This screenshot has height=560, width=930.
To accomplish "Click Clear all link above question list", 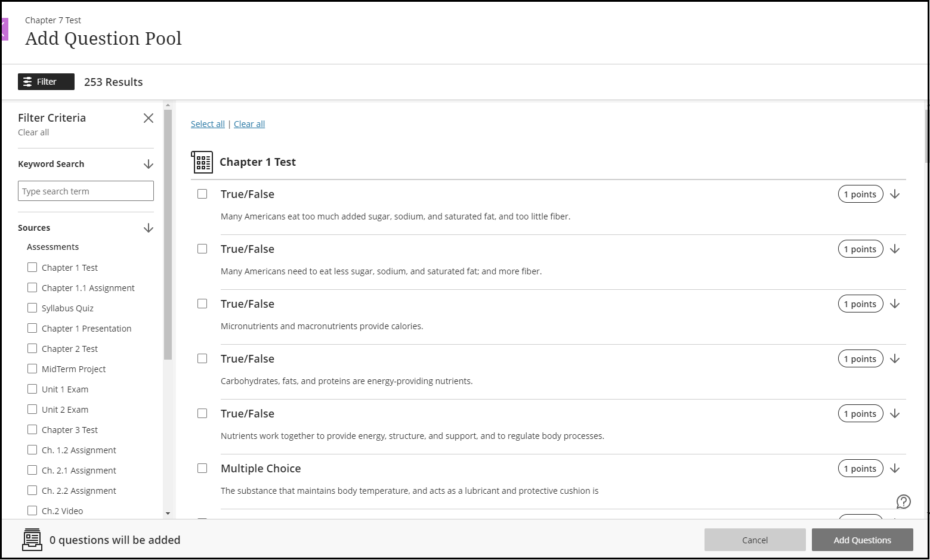I will pos(249,124).
